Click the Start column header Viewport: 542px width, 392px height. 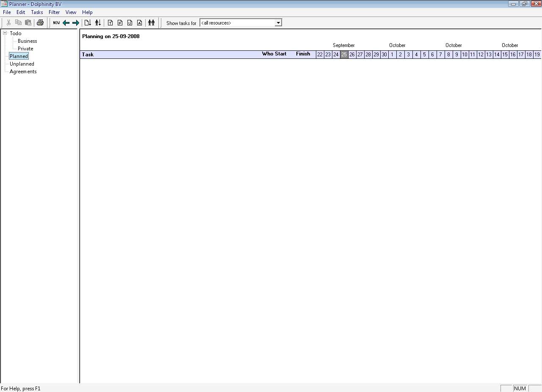point(281,54)
